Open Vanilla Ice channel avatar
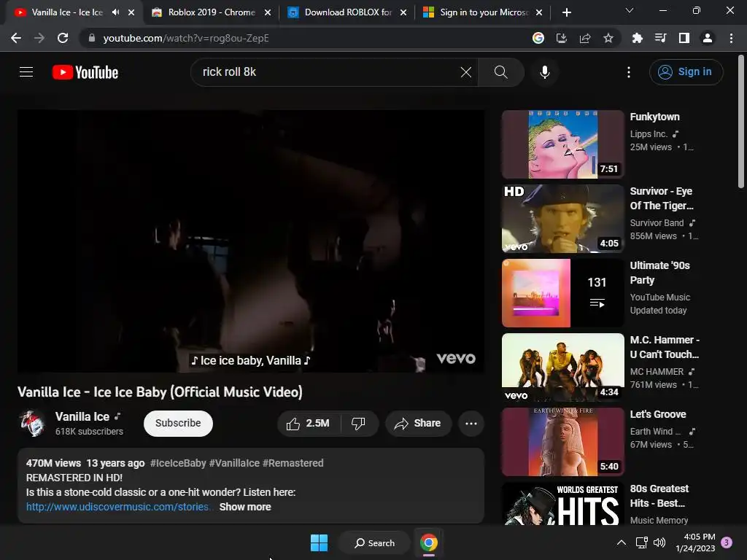 point(32,423)
